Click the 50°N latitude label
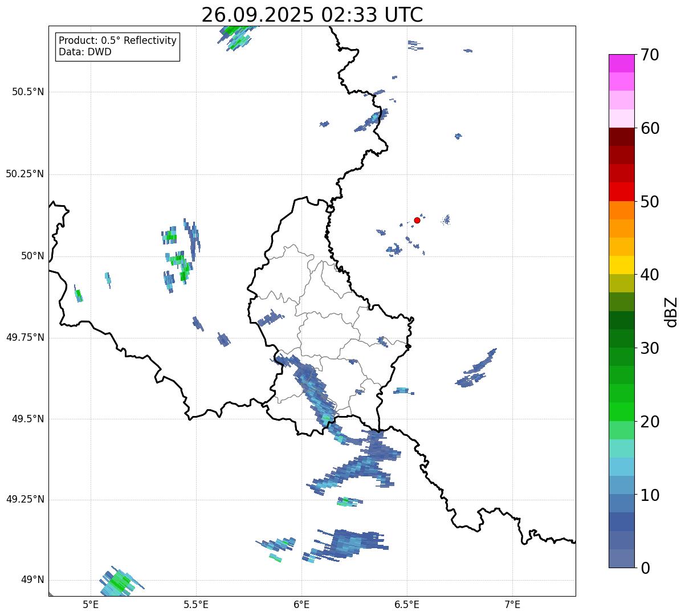The image size is (685, 616). 32,256
